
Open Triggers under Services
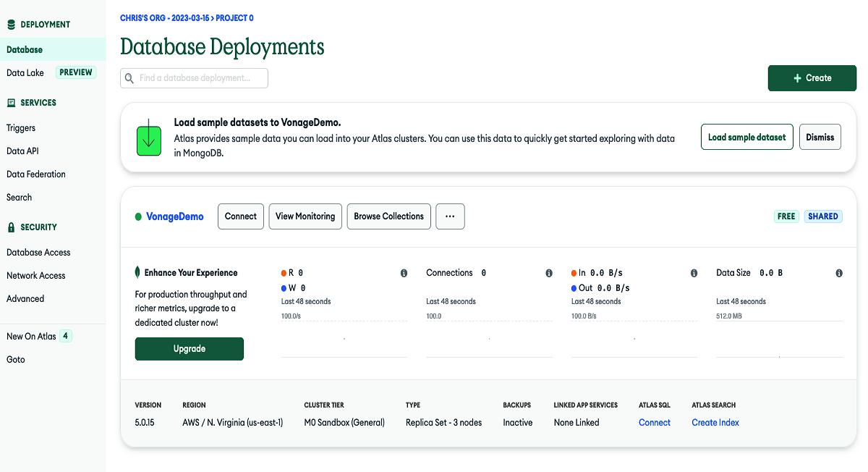[21, 128]
